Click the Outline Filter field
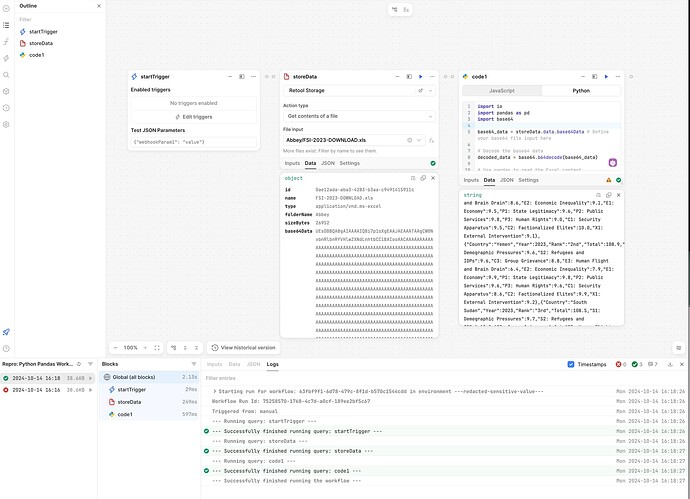The height and width of the screenshot is (499, 690). click(x=59, y=19)
